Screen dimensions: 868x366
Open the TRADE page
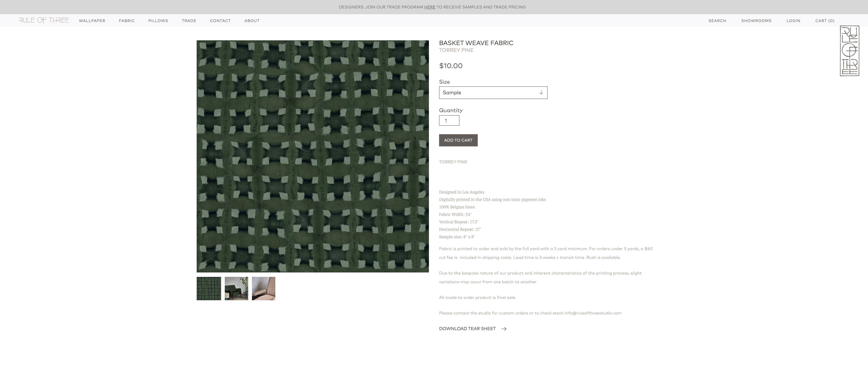point(189,21)
